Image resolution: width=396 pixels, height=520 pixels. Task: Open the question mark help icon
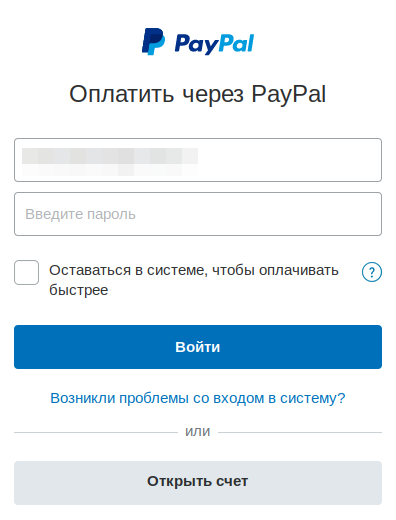click(x=372, y=272)
